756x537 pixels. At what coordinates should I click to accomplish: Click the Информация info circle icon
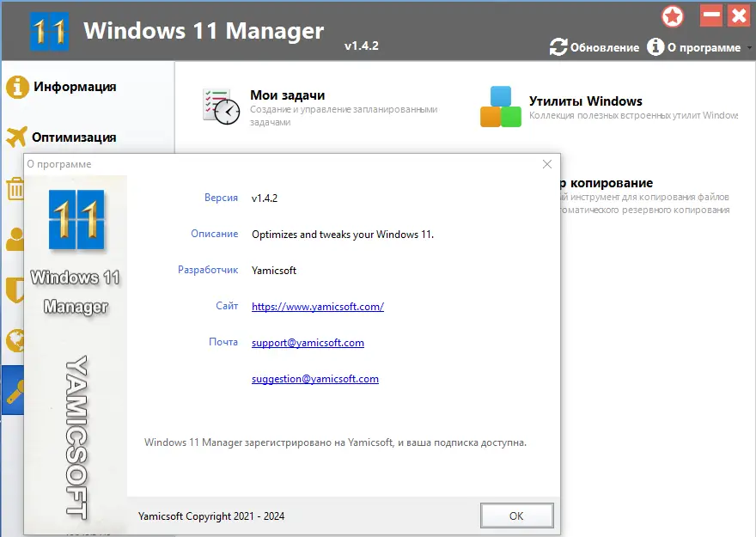tap(17, 88)
